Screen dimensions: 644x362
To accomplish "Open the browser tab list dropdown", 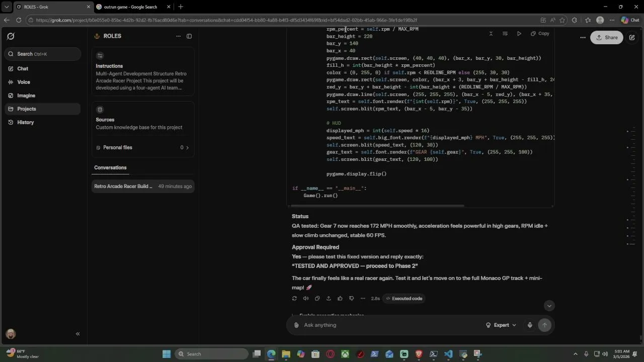I will click(x=7, y=7).
